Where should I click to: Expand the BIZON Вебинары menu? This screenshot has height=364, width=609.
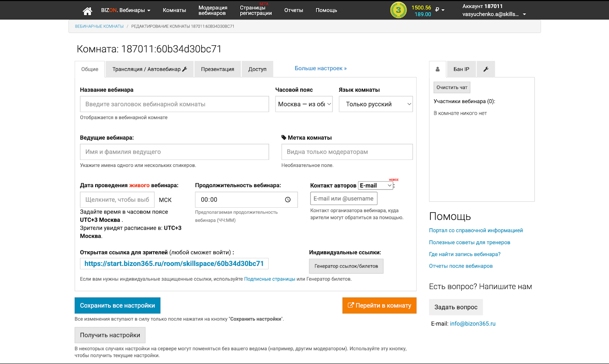126,10
